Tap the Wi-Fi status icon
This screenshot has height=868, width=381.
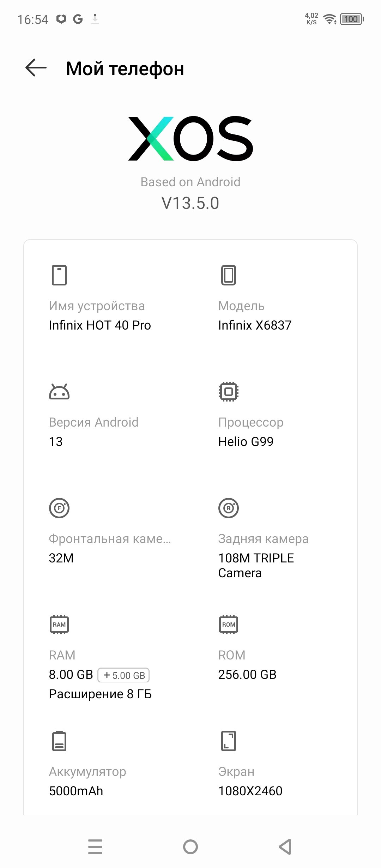(x=330, y=19)
